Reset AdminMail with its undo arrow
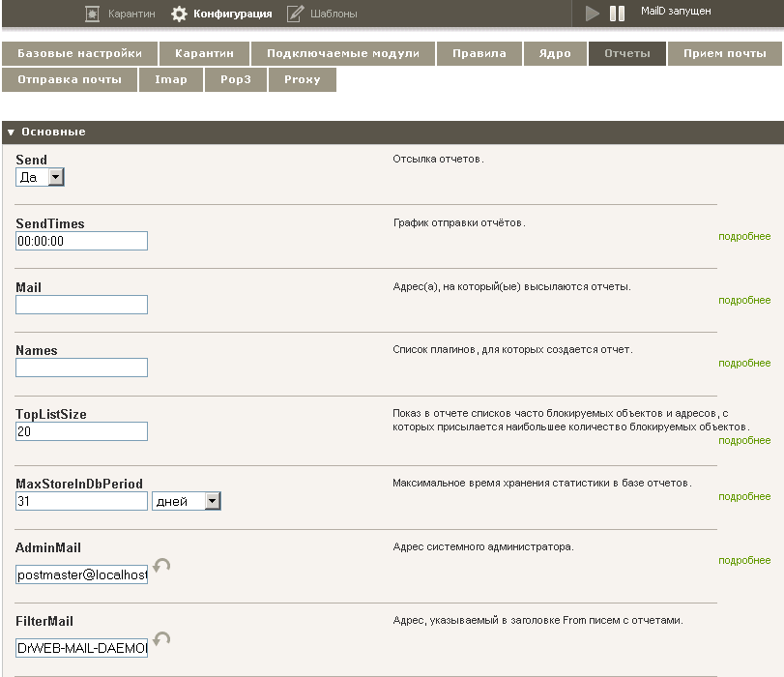 [x=161, y=566]
